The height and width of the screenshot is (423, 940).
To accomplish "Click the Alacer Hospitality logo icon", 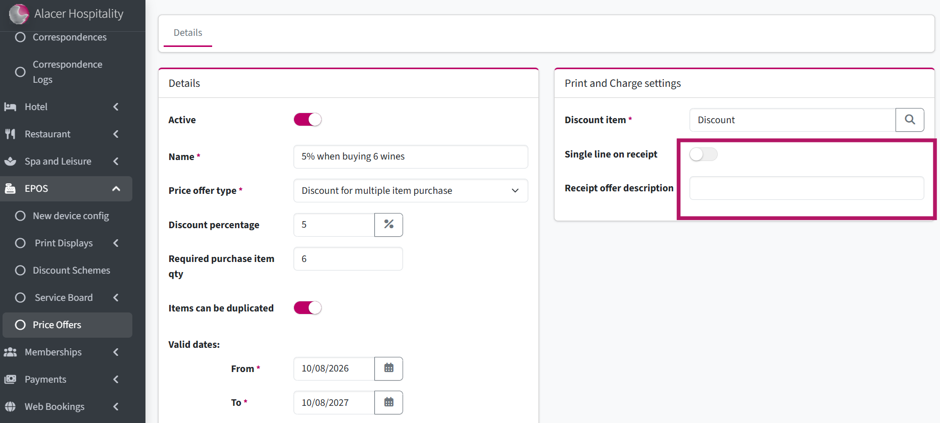I will (19, 14).
